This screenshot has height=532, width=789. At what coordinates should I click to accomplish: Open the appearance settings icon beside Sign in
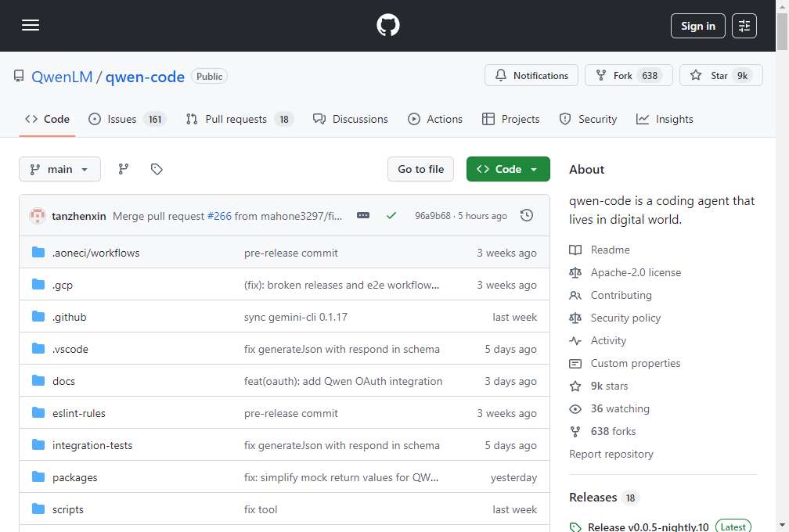pos(744,26)
